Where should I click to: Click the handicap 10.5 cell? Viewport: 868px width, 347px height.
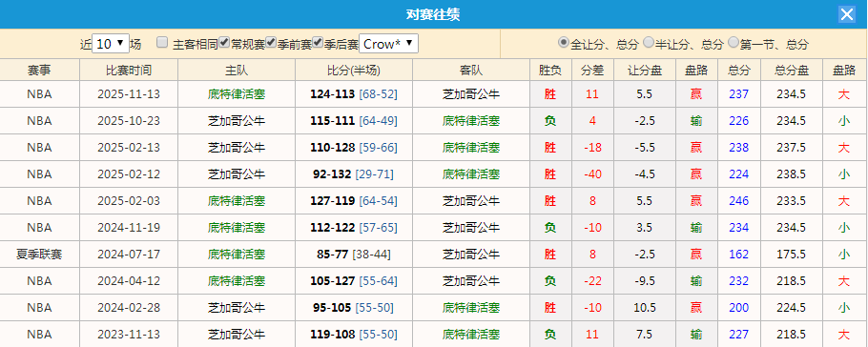coord(645,308)
